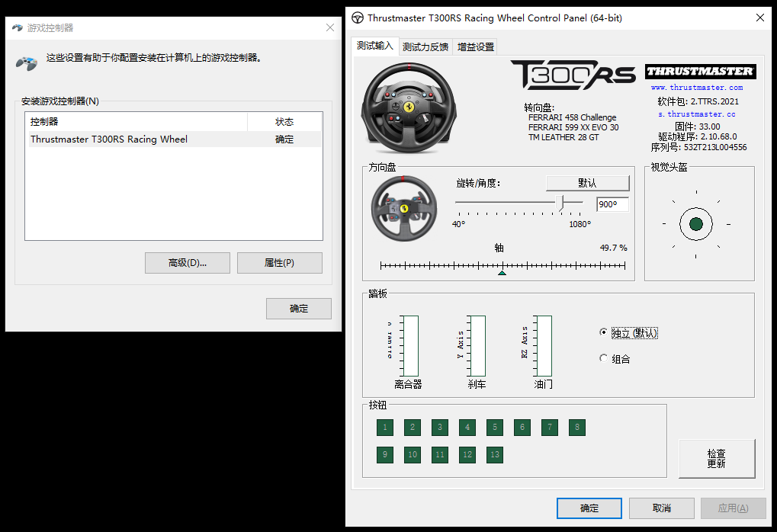Select Thrustmaster T300RS Racing Wheel list row
The image size is (777, 532).
point(173,139)
